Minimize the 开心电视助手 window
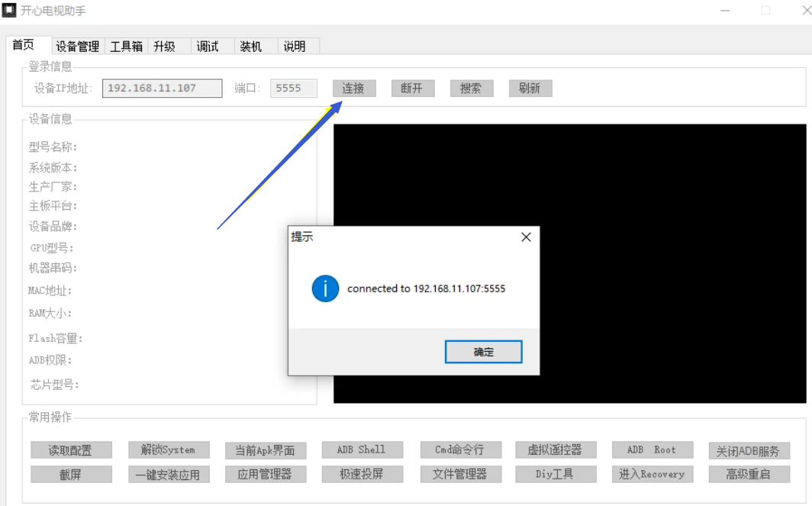812x506 pixels. [725, 11]
